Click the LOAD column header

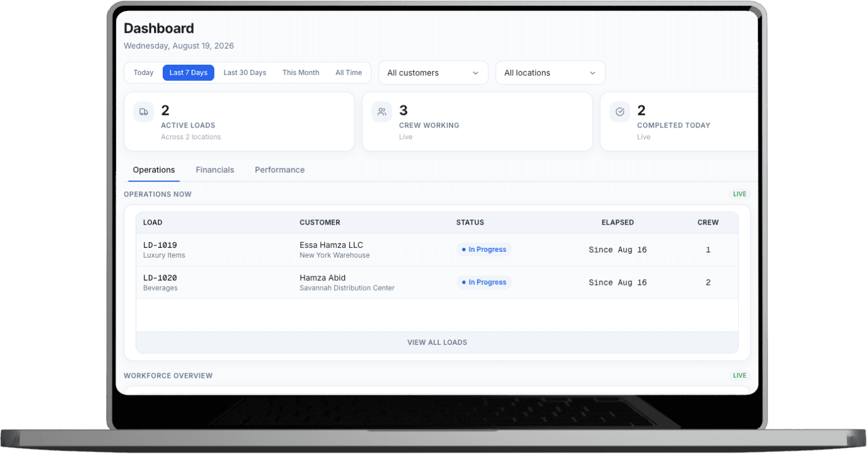[153, 222]
